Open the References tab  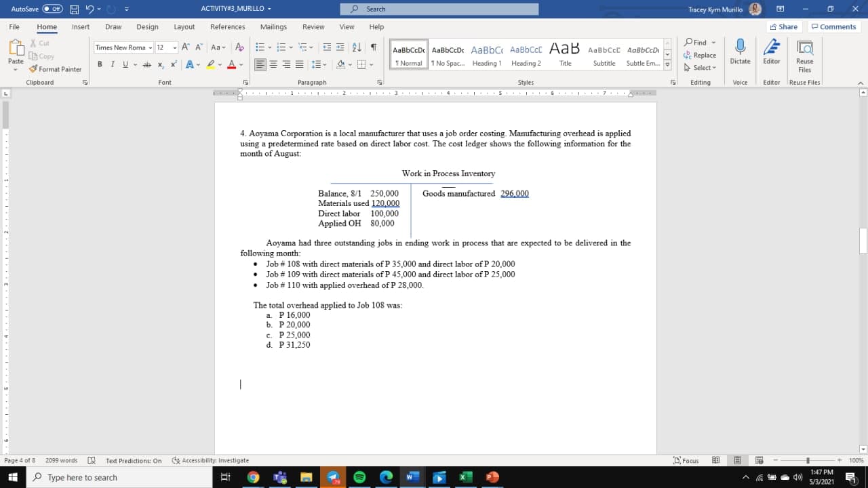(228, 27)
